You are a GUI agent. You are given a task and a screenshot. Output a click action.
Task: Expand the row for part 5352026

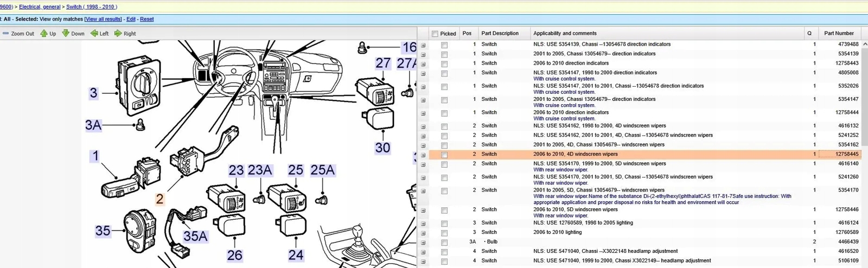pyautogui.click(x=423, y=87)
